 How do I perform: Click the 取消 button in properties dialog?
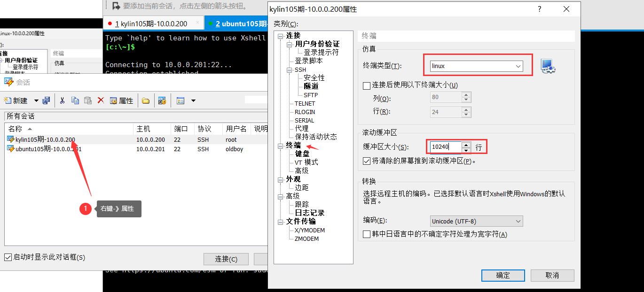(x=552, y=275)
